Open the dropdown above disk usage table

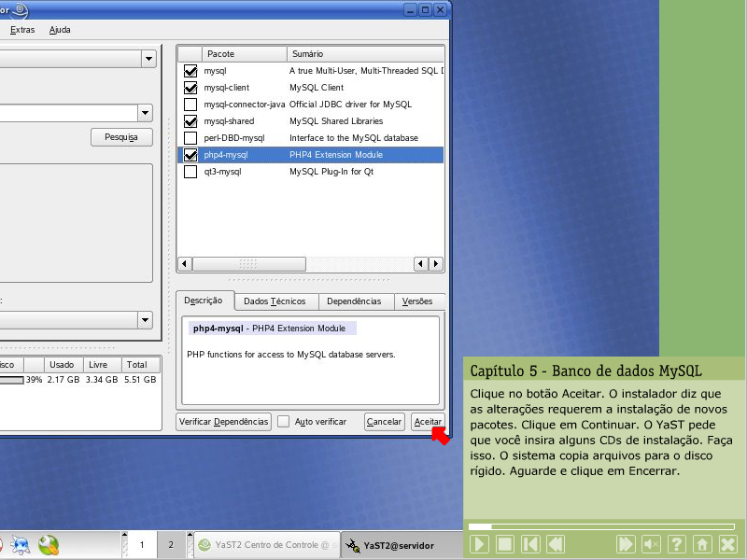145,319
